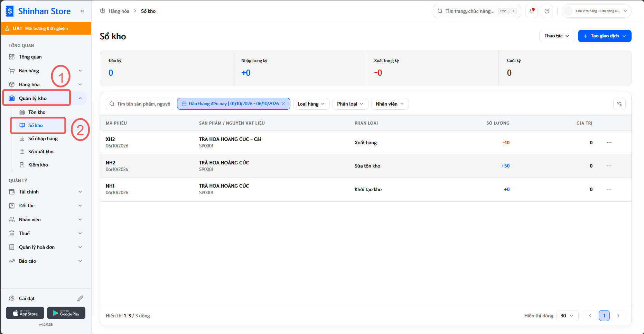
Task: Open the store owner account dropdown
Action: tap(597, 11)
